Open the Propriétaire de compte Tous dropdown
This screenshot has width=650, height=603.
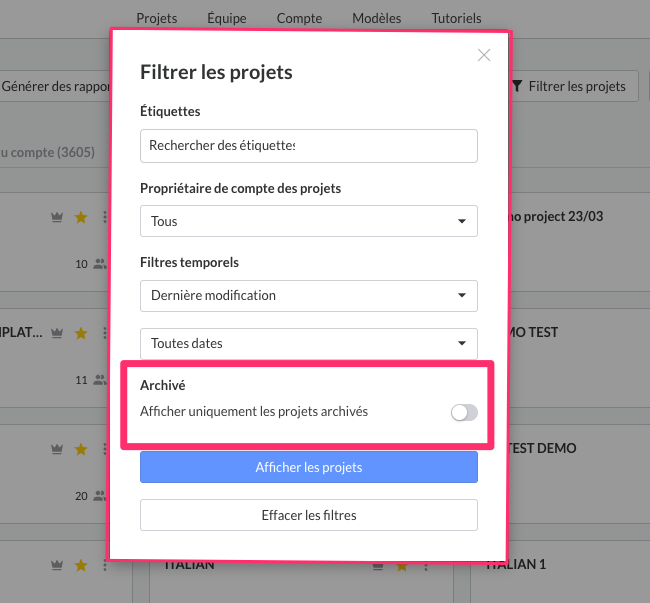click(309, 221)
